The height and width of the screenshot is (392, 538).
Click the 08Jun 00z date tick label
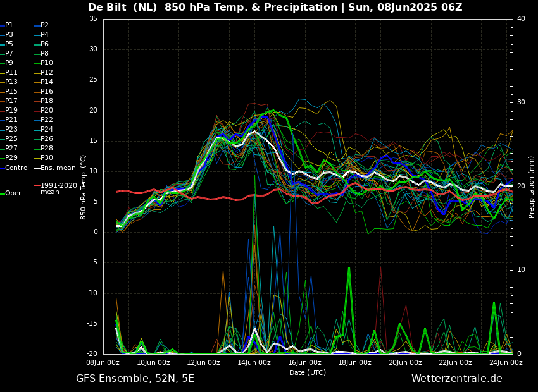(103, 363)
